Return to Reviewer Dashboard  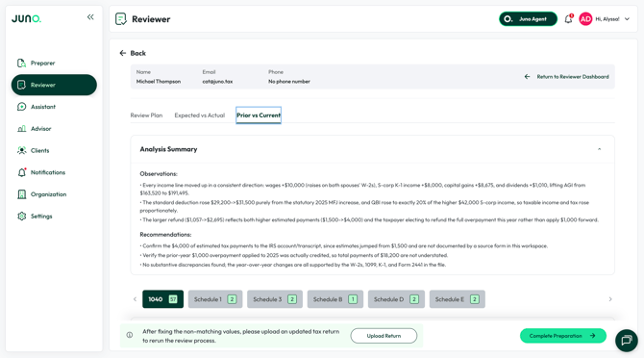point(566,76)
